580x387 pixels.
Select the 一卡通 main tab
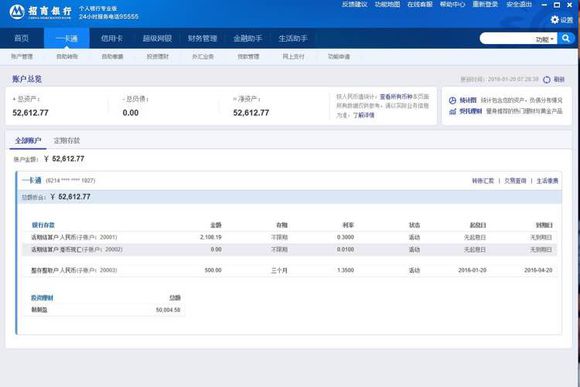coord(67,38)
